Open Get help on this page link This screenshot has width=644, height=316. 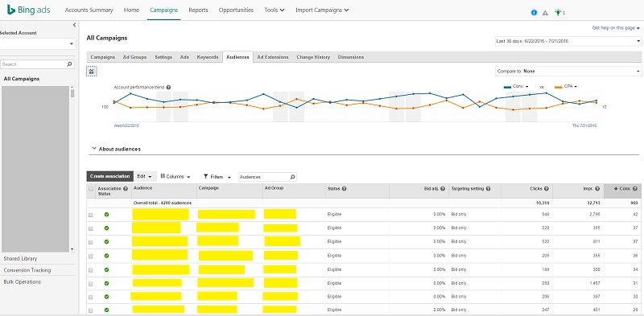pyautogui.click(x=616, y=28)
